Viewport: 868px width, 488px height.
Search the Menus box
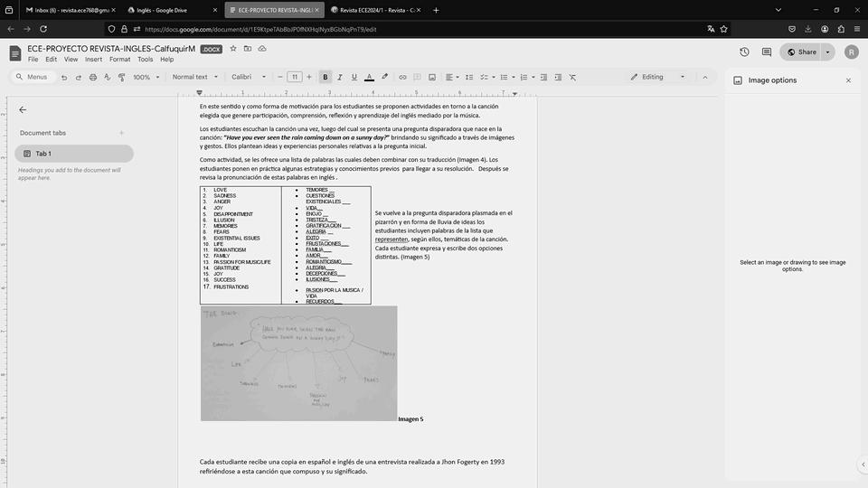click(33, 77)
